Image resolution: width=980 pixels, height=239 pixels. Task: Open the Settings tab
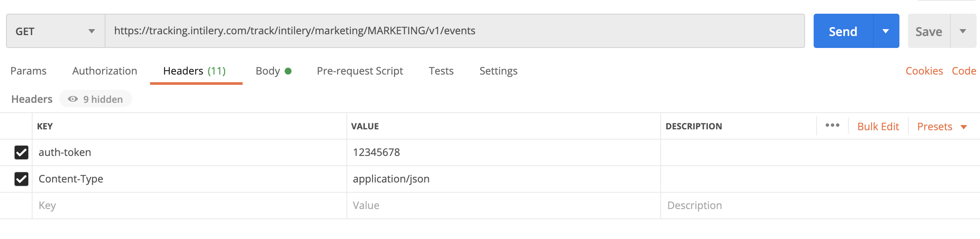tap(498, 71)
